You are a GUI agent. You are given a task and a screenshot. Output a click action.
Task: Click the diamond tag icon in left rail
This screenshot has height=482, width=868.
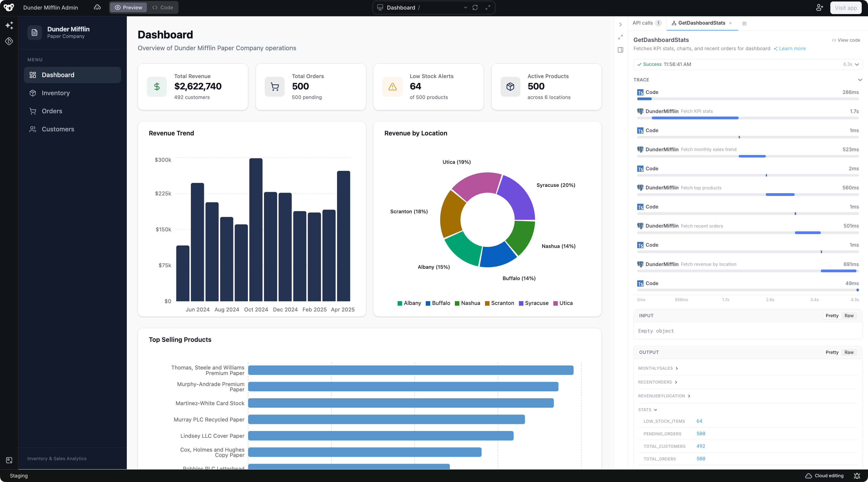[9, 41]
